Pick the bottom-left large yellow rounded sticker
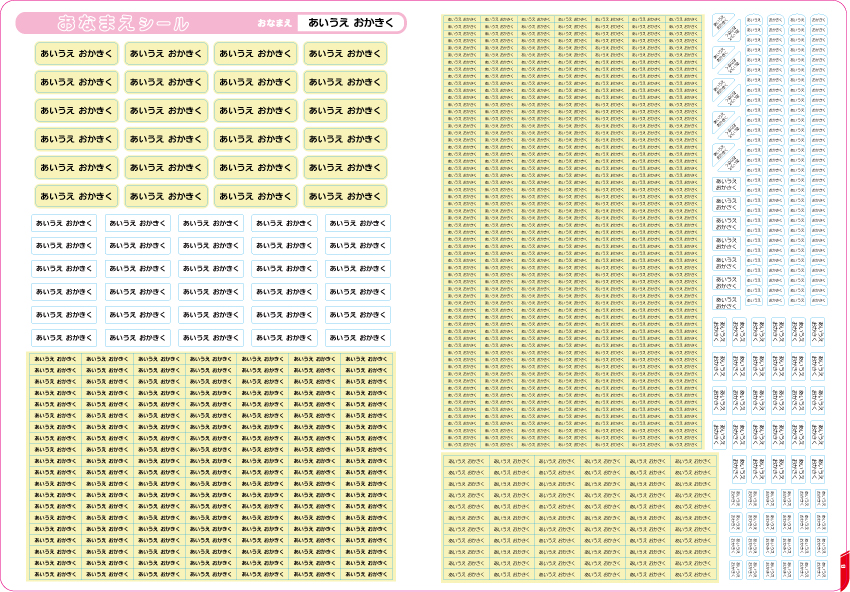The width and height of the screenshot is (850, 592). [x=76, y=196]
